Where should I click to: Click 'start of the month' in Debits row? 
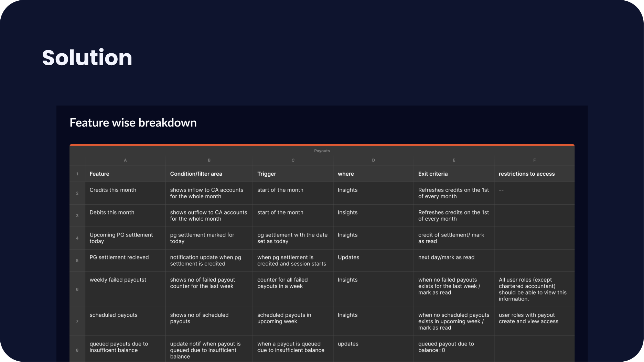tap(293, 216)
